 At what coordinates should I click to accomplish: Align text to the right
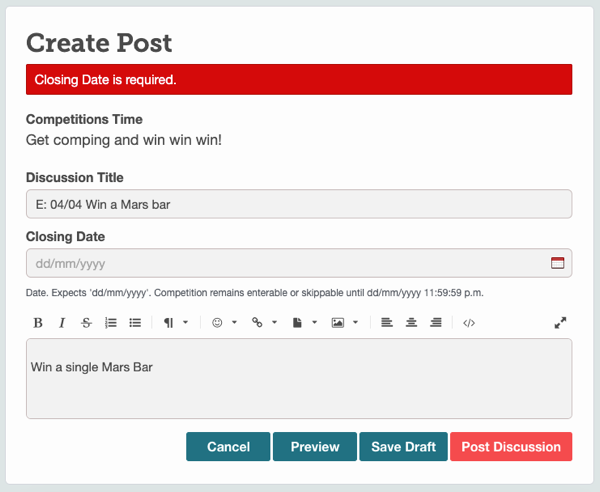click(x=436, y=323)
